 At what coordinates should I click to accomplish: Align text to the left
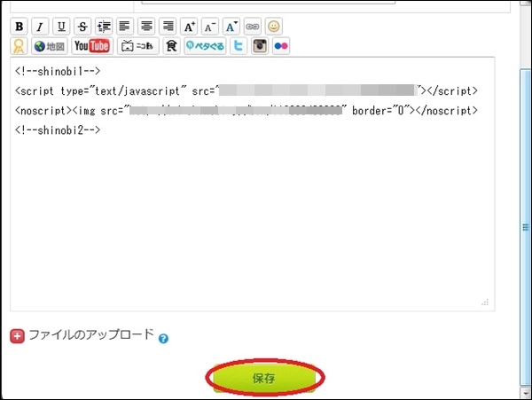point(125,27)
